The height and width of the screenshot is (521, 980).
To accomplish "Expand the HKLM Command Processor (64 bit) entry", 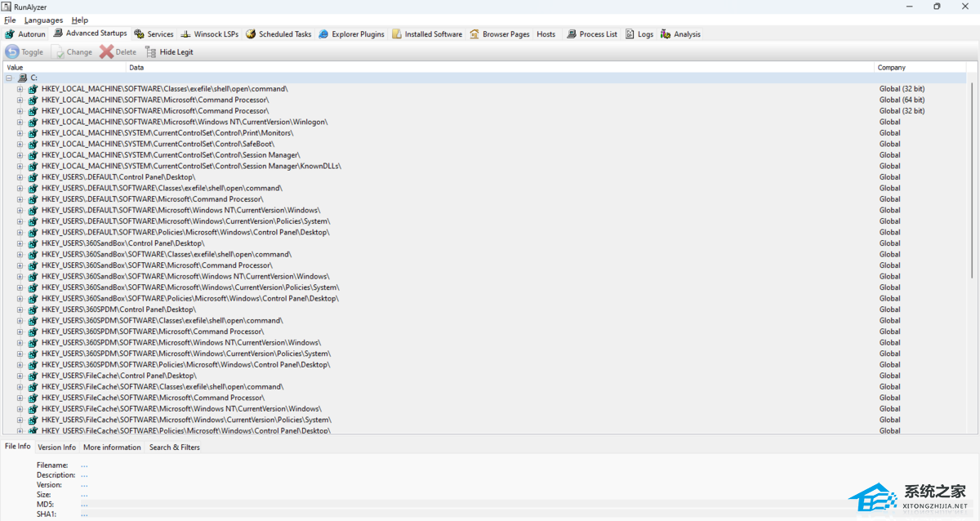I will coord(20,100).
